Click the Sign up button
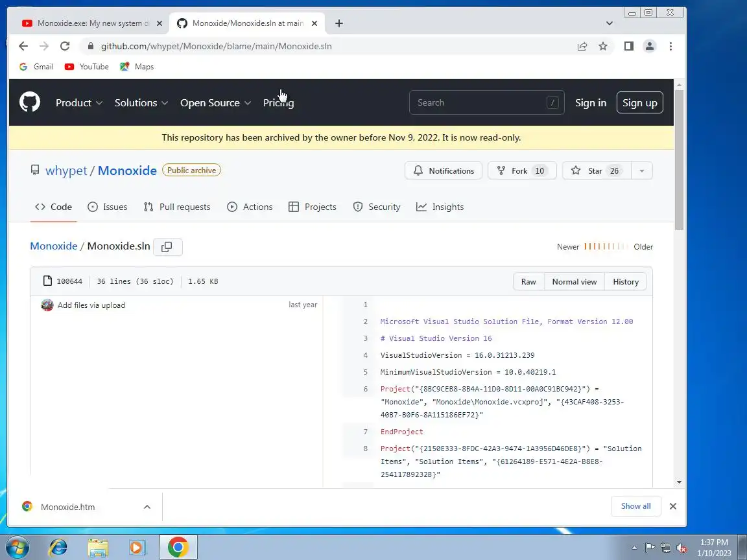Screen dimensions: 747x560 (640, 102)
